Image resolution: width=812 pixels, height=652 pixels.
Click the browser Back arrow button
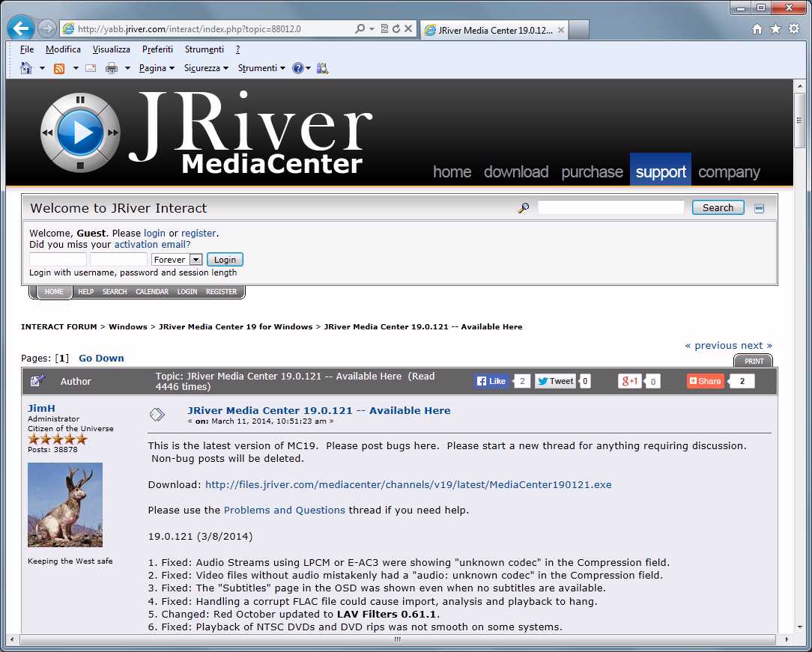(x=21, y=28)
